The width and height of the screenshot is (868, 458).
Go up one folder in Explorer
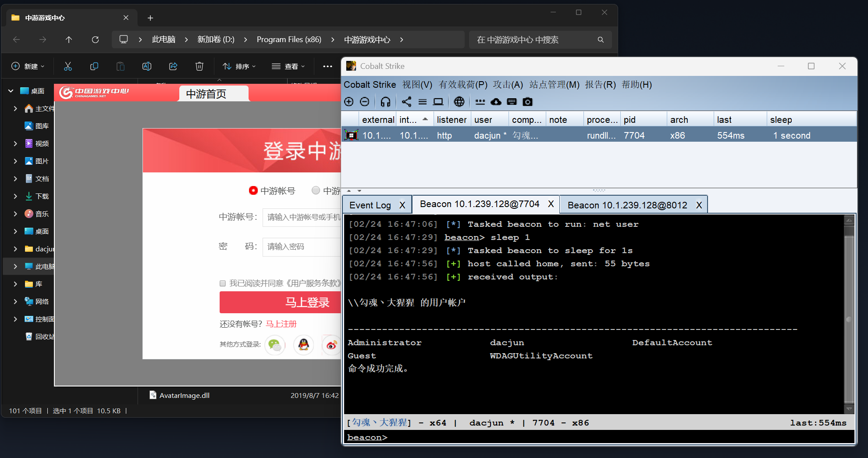click(x=69, y=39)
